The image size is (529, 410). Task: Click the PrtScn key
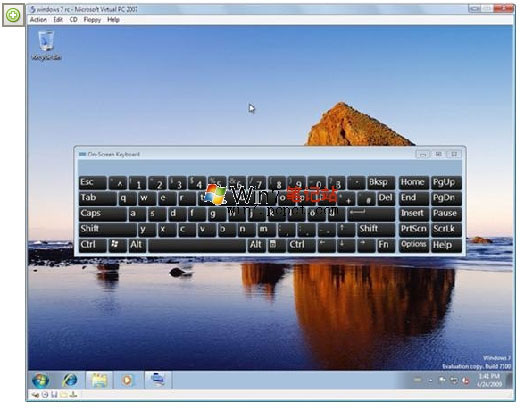pyautogui.click(x=414, y=229)
